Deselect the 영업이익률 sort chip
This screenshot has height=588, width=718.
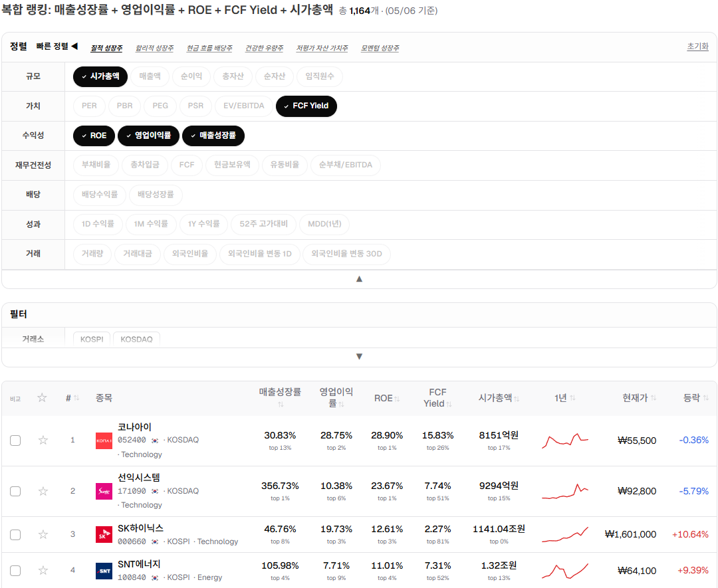148,136
